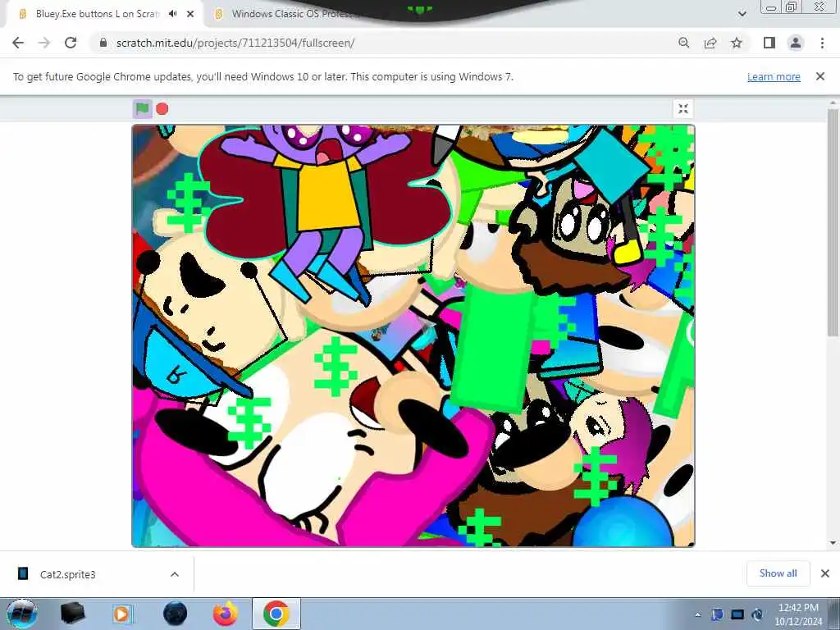Click the flag icon in system tray
Screen dimensions: 840x630
pos(717,614)
